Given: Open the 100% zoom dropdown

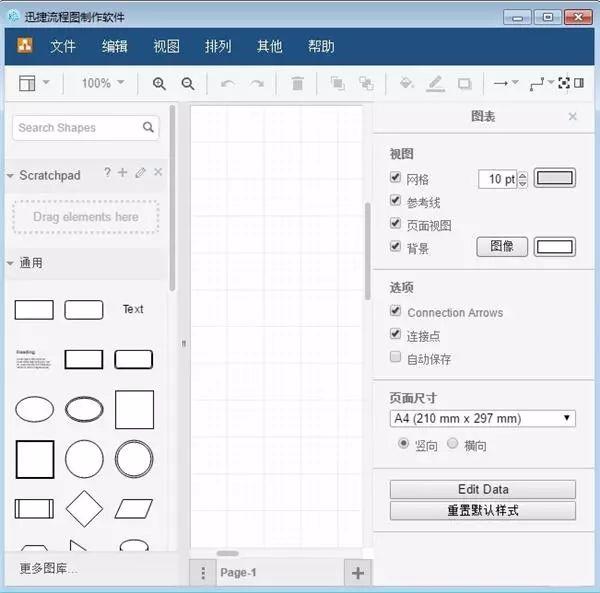Looking at the screenshot, I should click(x=103, y=83).
